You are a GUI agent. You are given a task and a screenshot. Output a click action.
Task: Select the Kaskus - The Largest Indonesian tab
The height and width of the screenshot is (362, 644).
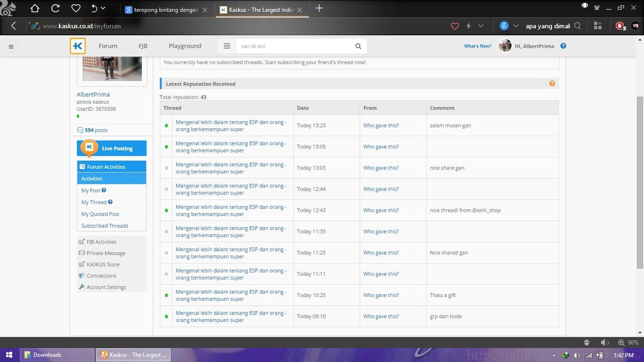(261, 10)
